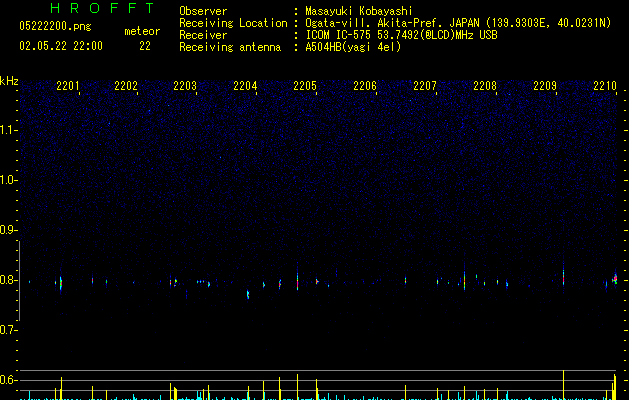Click the 0.6 kHz axis label

(8, 380)
